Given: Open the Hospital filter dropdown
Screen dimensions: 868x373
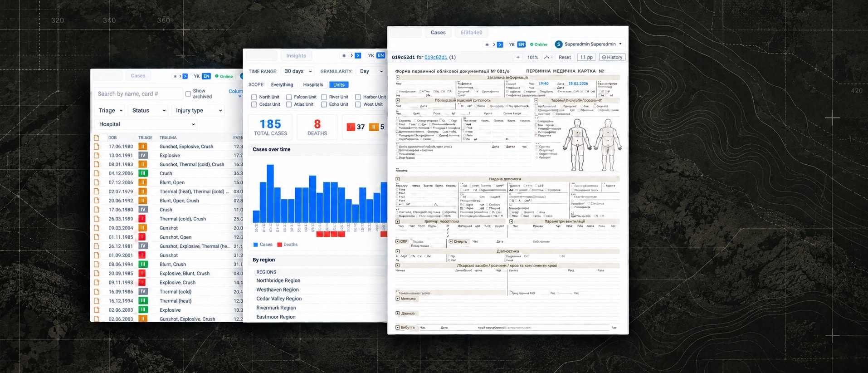Looking at the screenshot, I should tap(146, 124).
